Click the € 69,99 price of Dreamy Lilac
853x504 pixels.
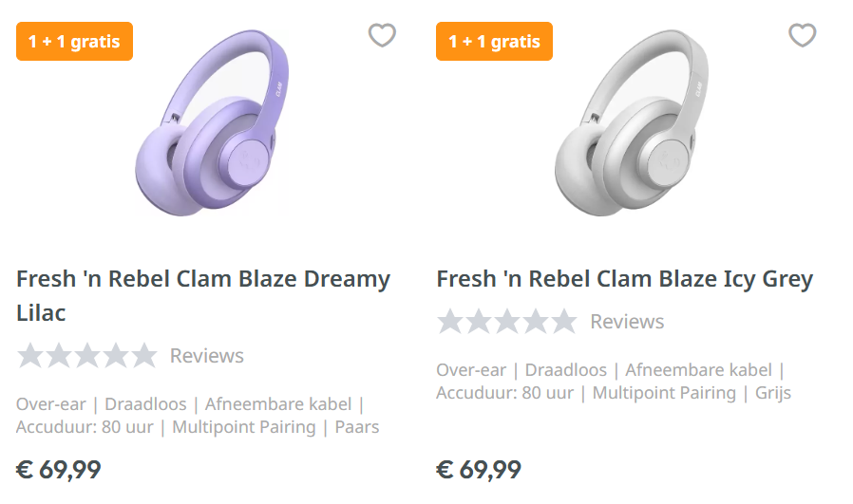59,469
